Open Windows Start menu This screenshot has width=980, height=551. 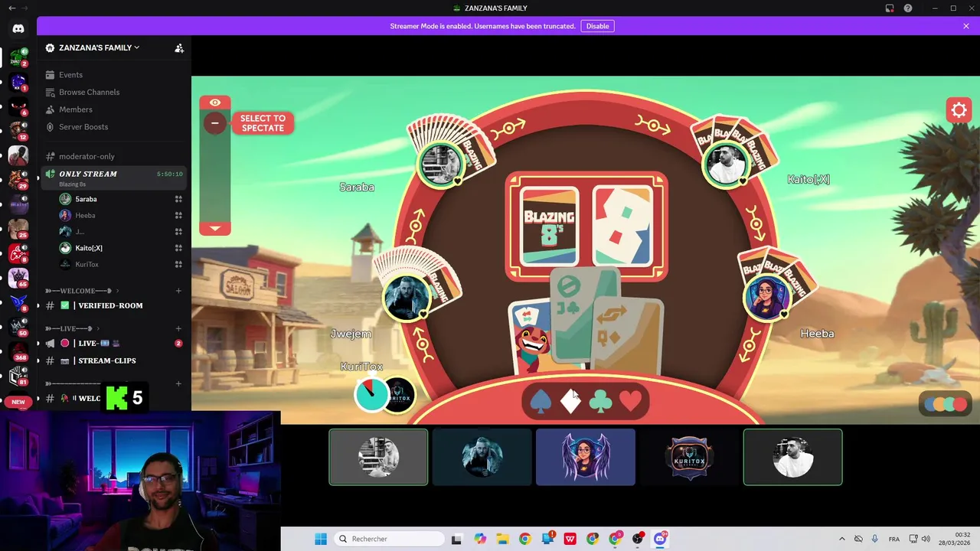click(321, 539)
